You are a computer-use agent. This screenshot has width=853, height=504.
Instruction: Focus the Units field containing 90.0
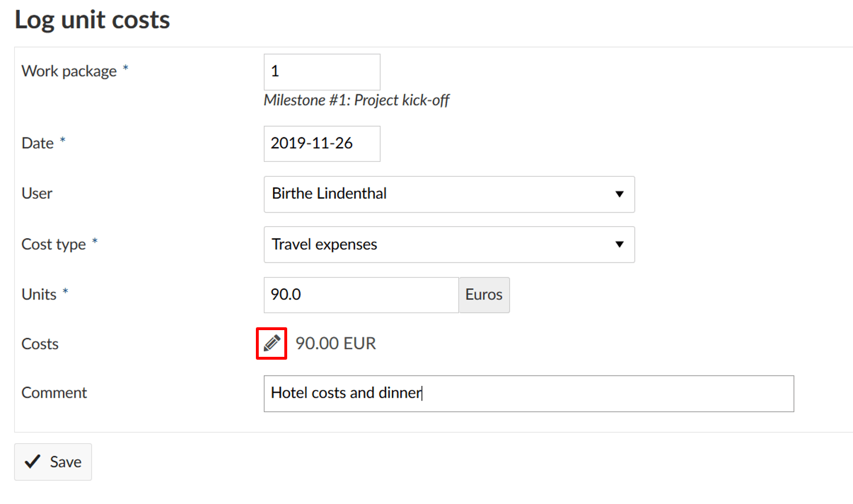361,295
